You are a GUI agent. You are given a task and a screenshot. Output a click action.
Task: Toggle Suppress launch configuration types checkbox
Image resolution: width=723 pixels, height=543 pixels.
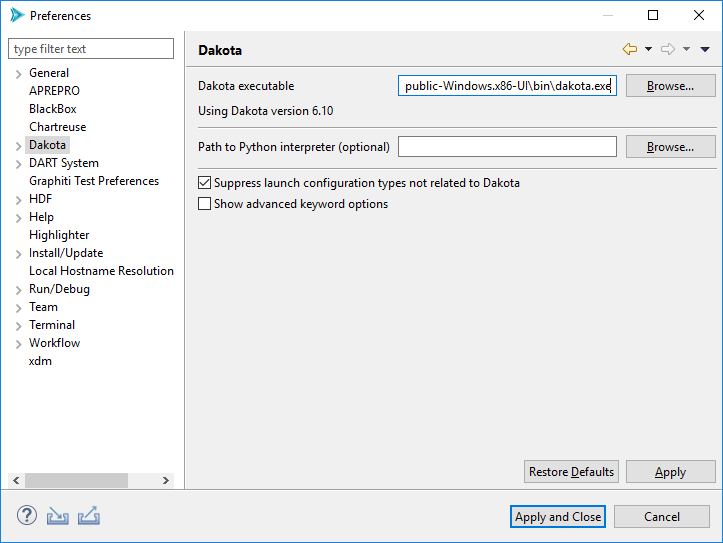click(205, 183)
